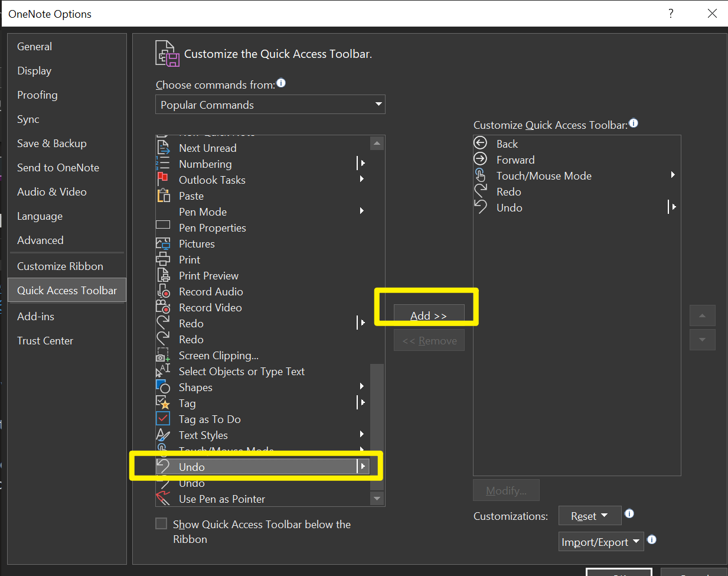Click the Shapes command icon
Screen dimensions: 728x576
(163, 387)
